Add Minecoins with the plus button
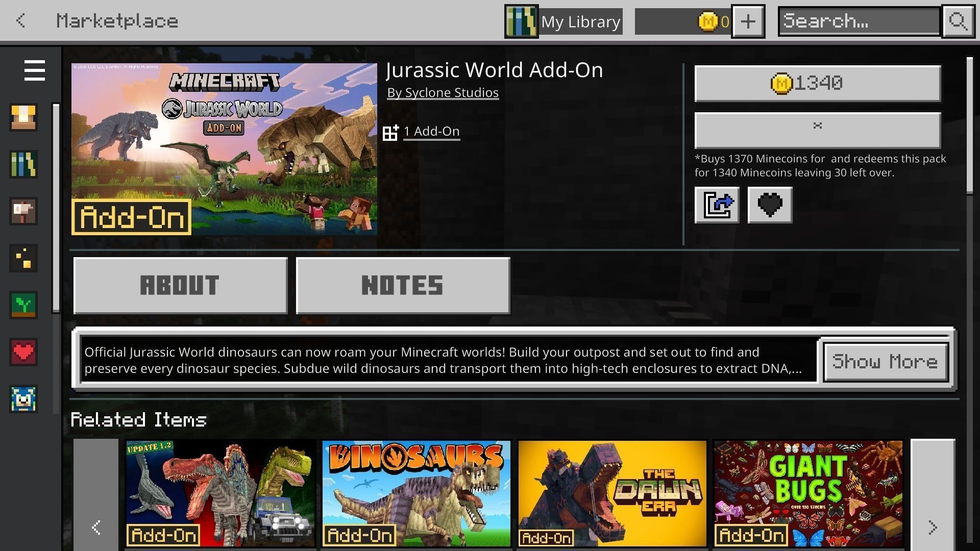 (x=748, y=21)
